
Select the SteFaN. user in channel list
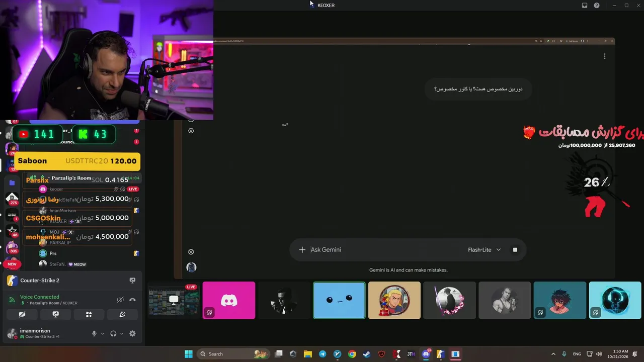click(58, 264)
